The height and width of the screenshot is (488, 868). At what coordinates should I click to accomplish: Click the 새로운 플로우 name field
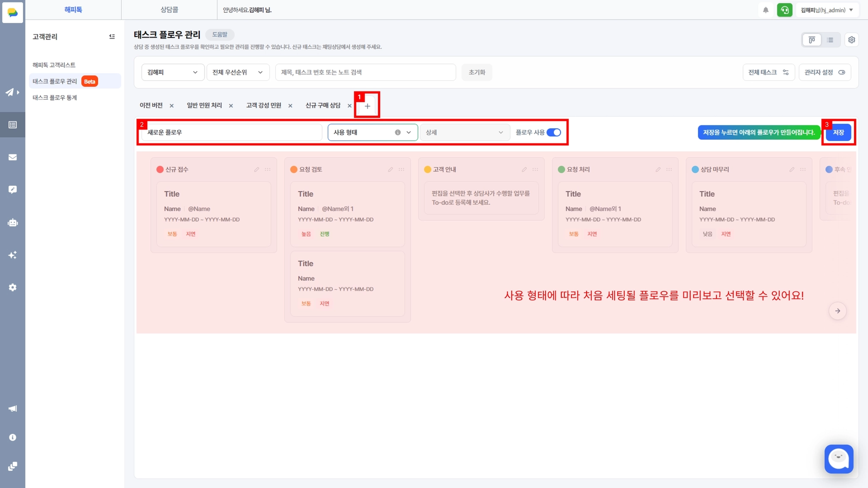(x=231, y=133)
